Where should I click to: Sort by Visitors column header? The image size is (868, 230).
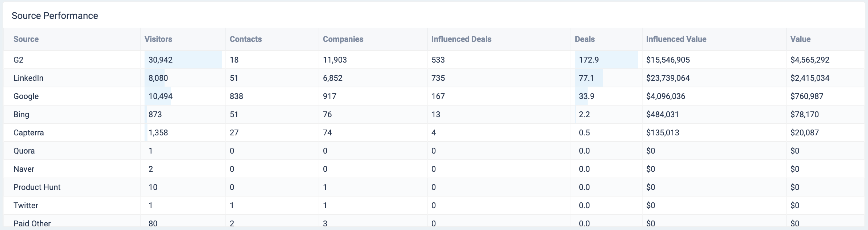158,39
